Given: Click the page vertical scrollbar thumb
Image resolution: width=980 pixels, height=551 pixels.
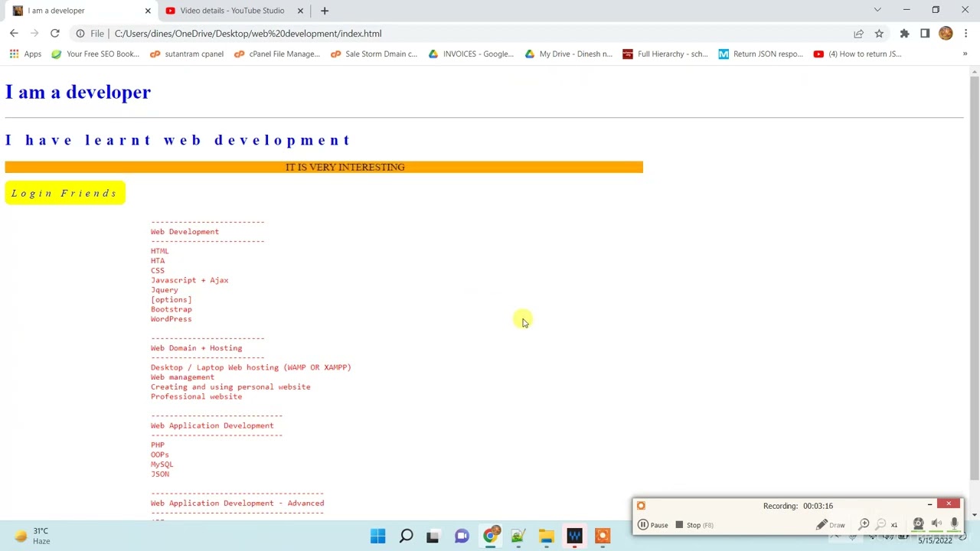Looking at the screenshot, I should click(x=974, y=277).
